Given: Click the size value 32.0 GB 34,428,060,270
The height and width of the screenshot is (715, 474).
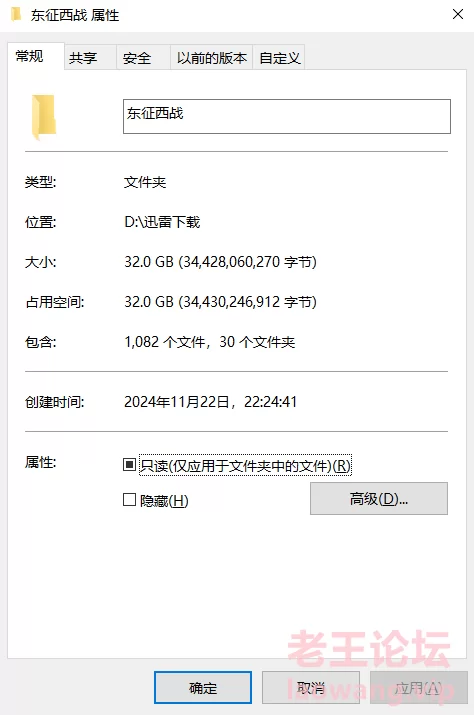Looking at the screenshot, I should click(x=220, y=262).
